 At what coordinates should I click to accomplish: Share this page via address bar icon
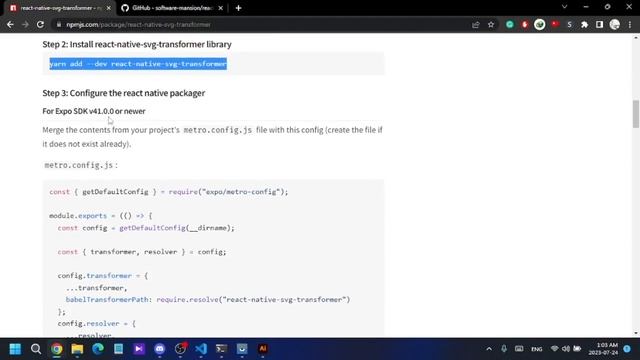pos(476,24)
